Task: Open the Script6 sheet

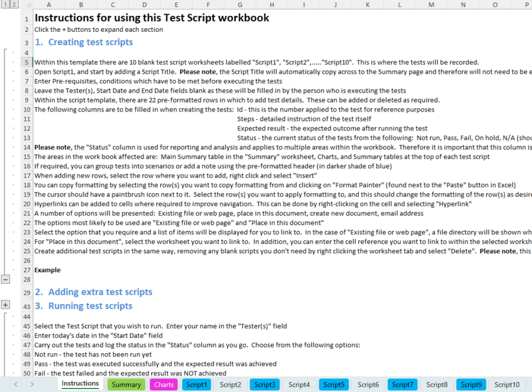Action: click(368, 384)
